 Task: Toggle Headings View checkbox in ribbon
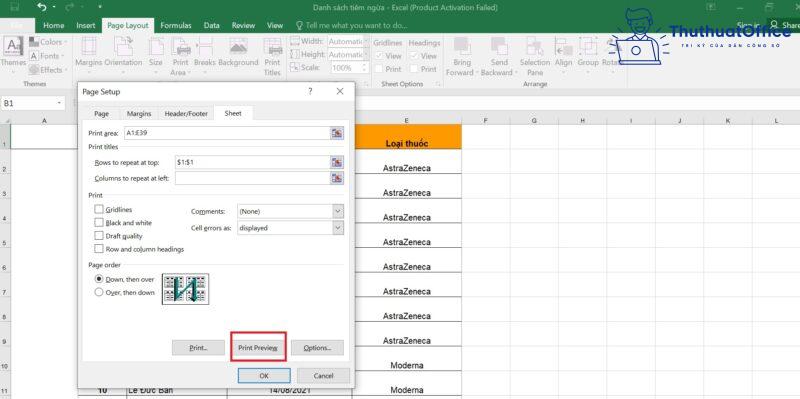pyautogui.click(x=415, y=56)
